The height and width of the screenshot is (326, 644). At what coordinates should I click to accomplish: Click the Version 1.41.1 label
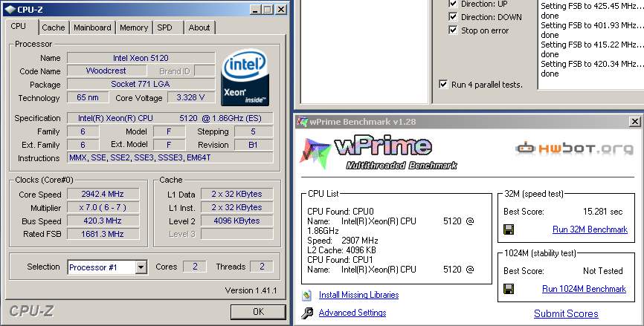click(x=251, y=290)
